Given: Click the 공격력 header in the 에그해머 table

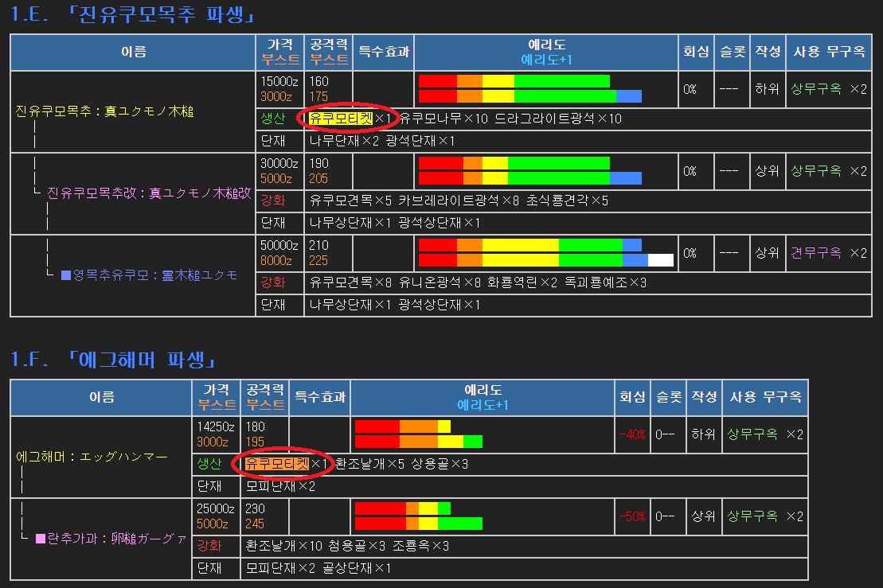Looking at the screenshot, I should point(265,390).
